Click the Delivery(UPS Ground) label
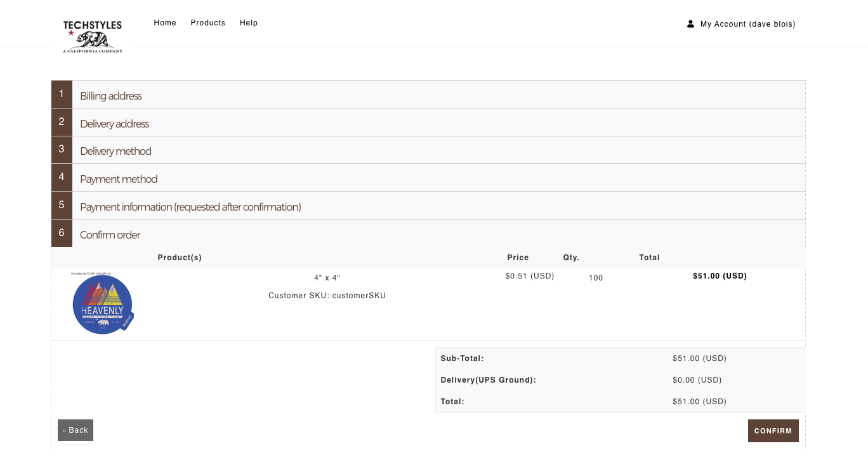Screen dimensions: 868x460 tap(489, 380)
